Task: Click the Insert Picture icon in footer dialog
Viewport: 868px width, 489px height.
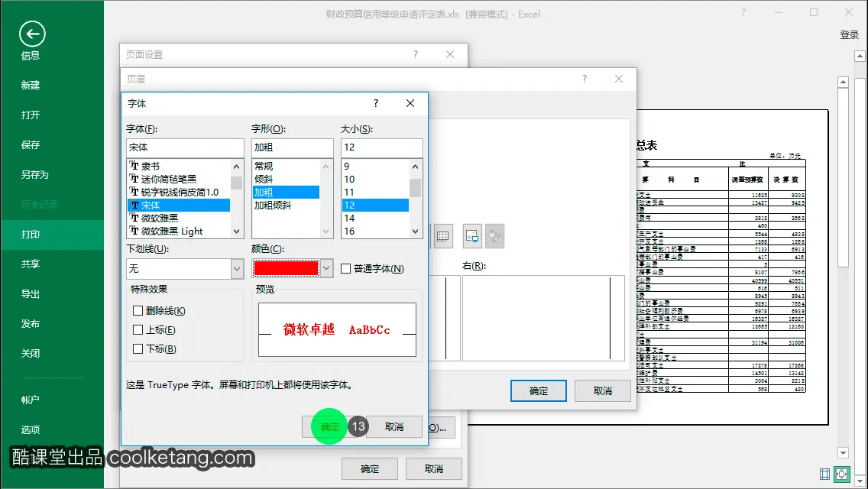Action: click(472, 236)
